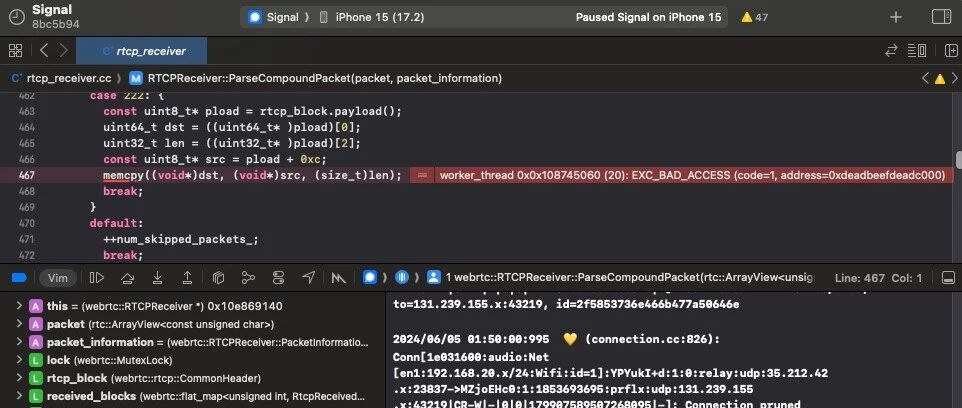This screenshot has height=408, width=962.
Task: Click the Signal project title
Action: tap(52, 10)
